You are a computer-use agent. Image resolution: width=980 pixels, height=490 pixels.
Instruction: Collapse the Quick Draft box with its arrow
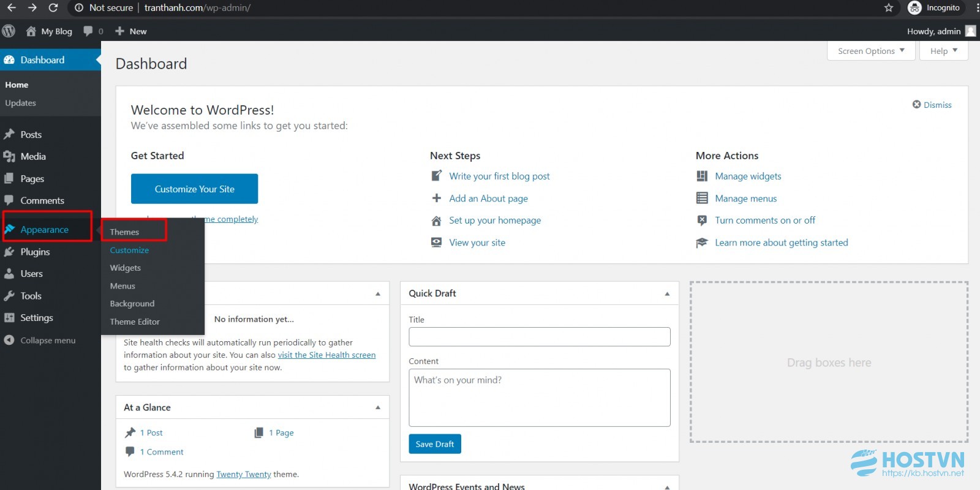(667, 293)
